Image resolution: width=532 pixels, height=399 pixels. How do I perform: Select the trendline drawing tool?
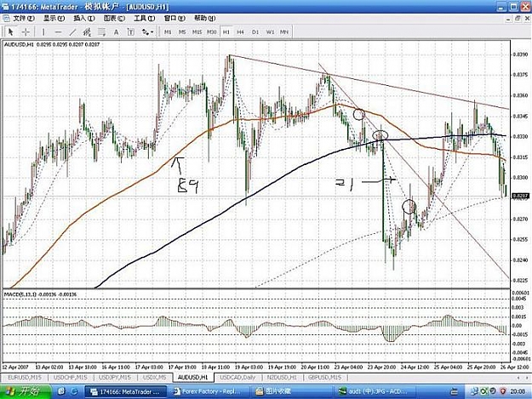pos(72,31)
